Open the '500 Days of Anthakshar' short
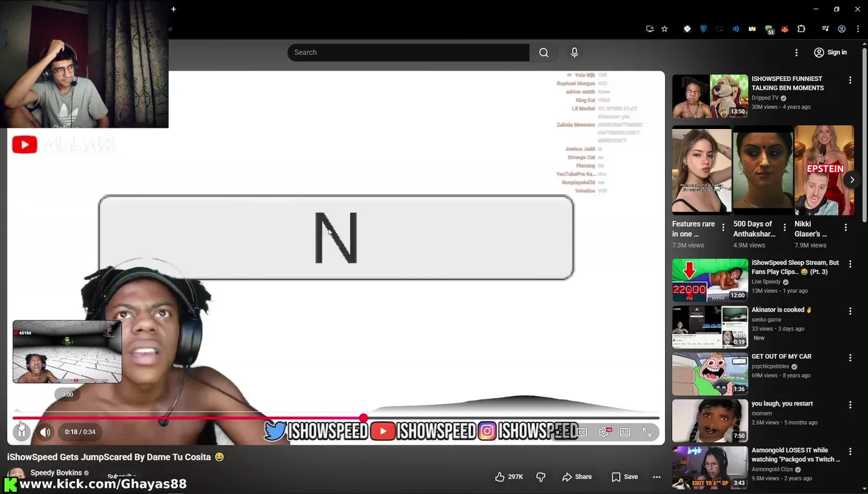The width and height of the screenshot is (868, 494). 762,170
